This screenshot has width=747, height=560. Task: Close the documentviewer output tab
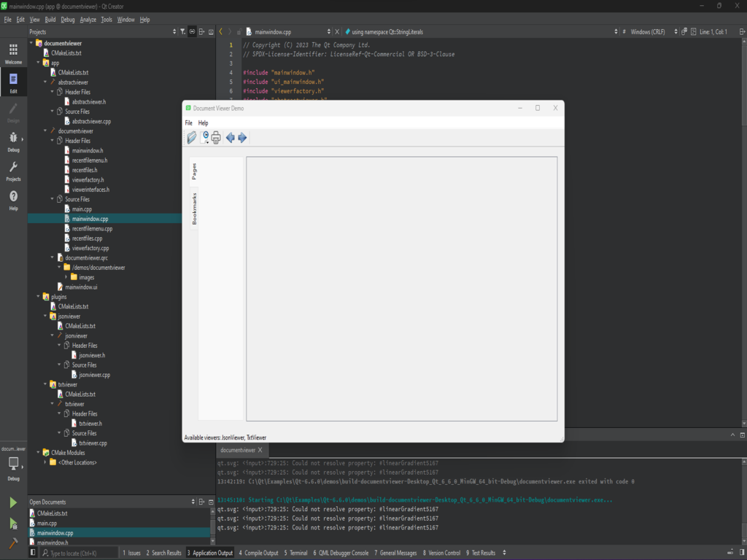(260, 450)
